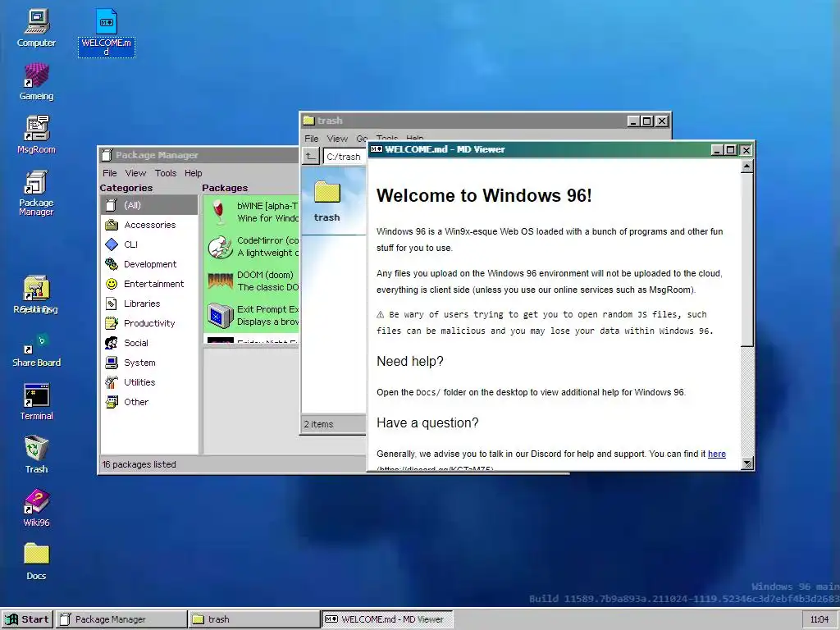Click '2 items' status in trash window

click(x=318, y=424)
